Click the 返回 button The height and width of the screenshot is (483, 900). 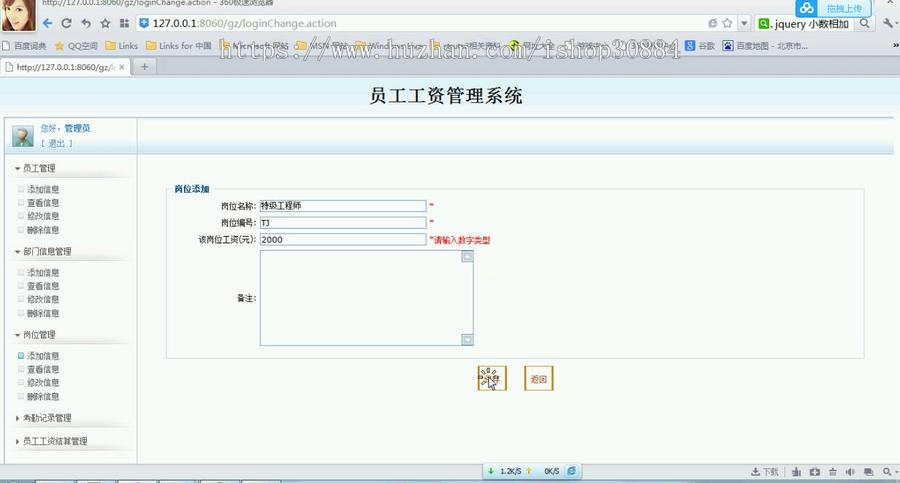[x=538, y=378]
